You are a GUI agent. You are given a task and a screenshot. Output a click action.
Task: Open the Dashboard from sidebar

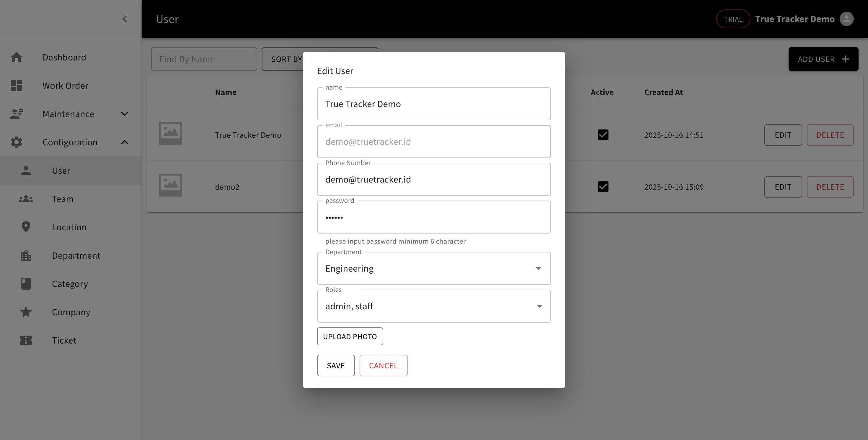[17, 57]
